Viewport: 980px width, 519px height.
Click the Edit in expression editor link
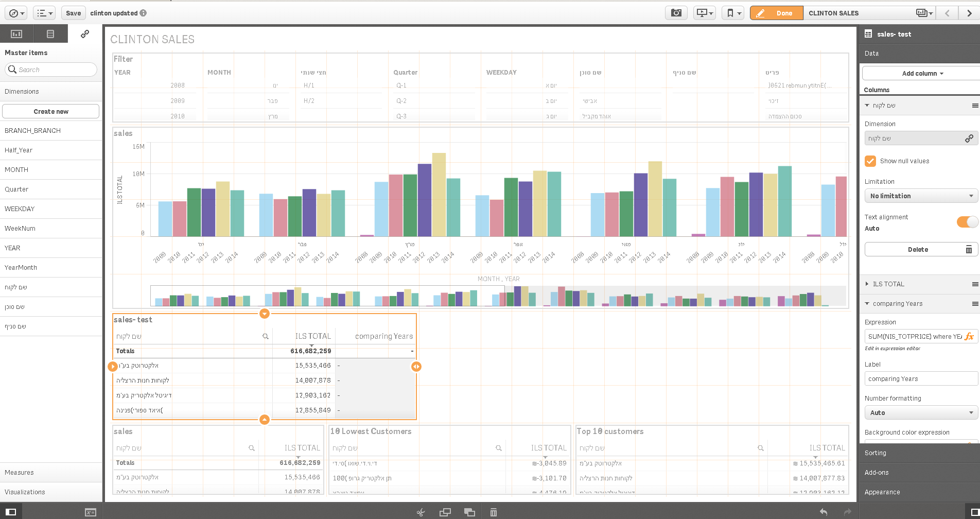tap(892, 349)
